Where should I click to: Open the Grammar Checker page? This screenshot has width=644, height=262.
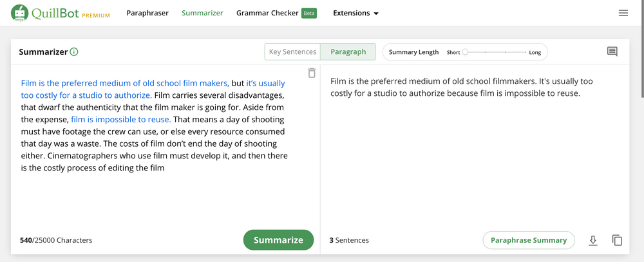266,13
